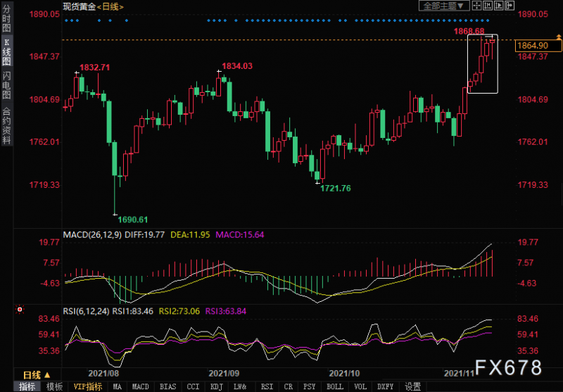Enable the BOLL indicator button
The height and width of the screenshot is (392, 563).
335,386
